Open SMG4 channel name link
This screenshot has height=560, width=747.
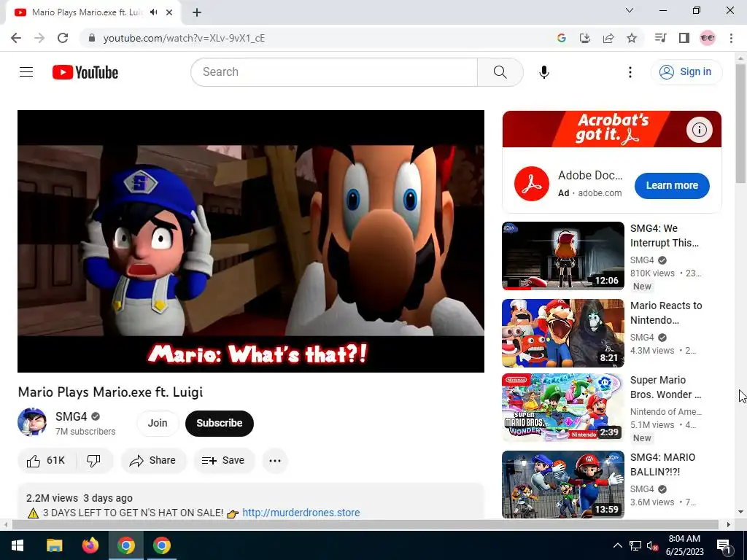[x=71, y=416]
